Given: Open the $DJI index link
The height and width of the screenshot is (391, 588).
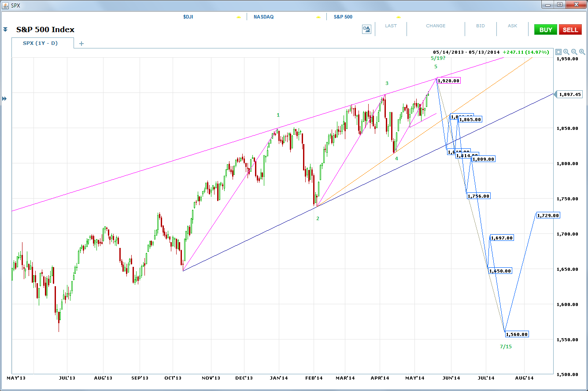Looking at the screenshot, I should (x=188, y=17).
